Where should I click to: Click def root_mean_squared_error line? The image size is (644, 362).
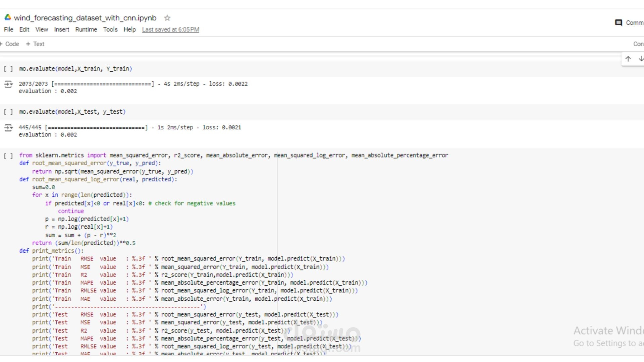tap(90, 163)
